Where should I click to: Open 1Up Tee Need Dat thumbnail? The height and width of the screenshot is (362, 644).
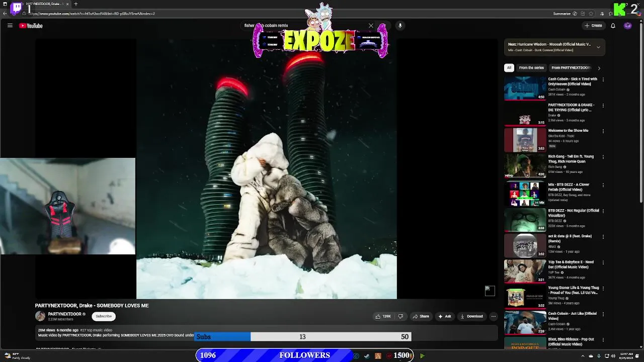[525, 271]
